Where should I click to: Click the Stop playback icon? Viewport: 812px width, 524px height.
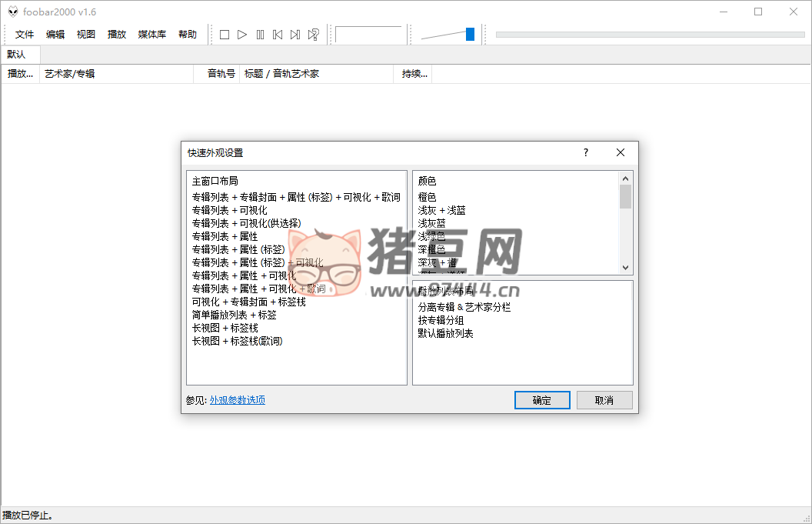(x=224, y=34)
